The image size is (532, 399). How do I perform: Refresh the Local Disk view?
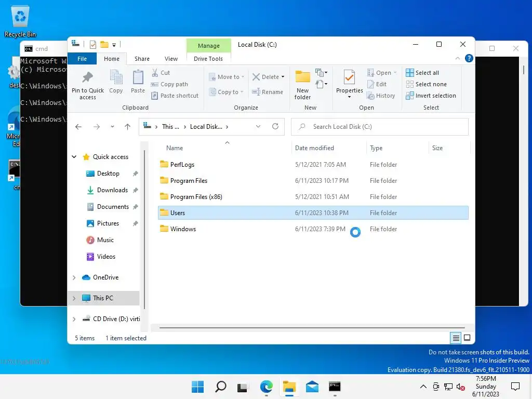point(275,126)
